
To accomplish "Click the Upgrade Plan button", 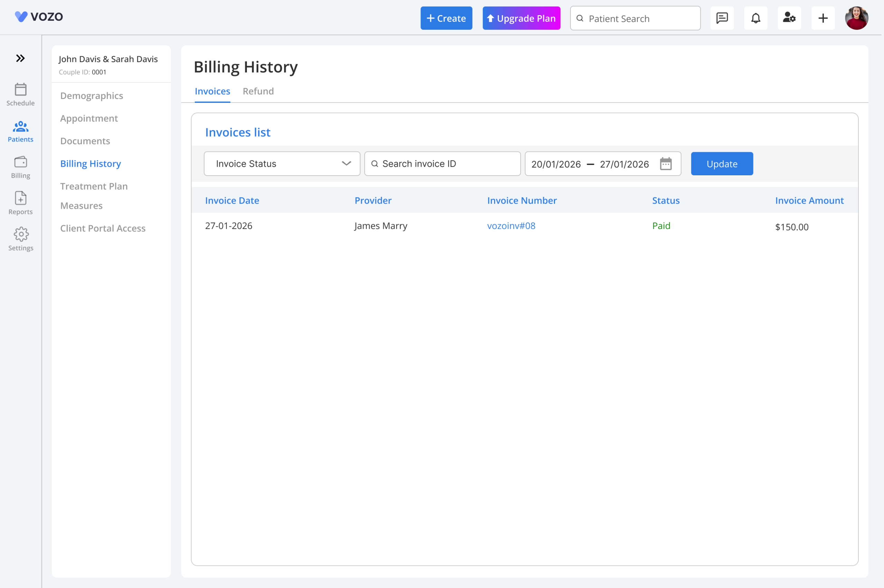I will coord(521,18).
